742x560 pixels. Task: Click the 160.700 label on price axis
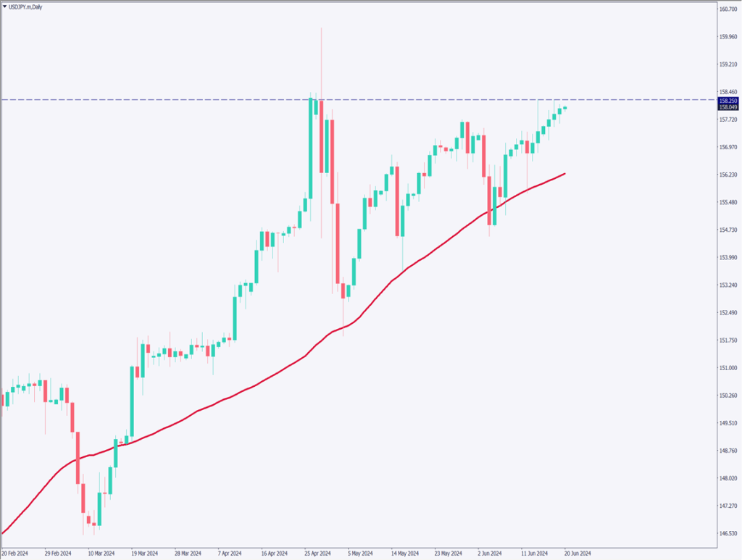pos(728,9)
